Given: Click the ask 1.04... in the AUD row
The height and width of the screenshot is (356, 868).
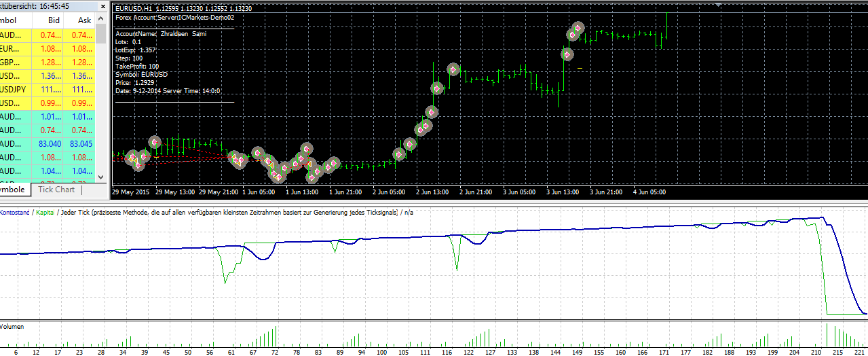Looking at the screenshot, I should [x=81, y=171].
